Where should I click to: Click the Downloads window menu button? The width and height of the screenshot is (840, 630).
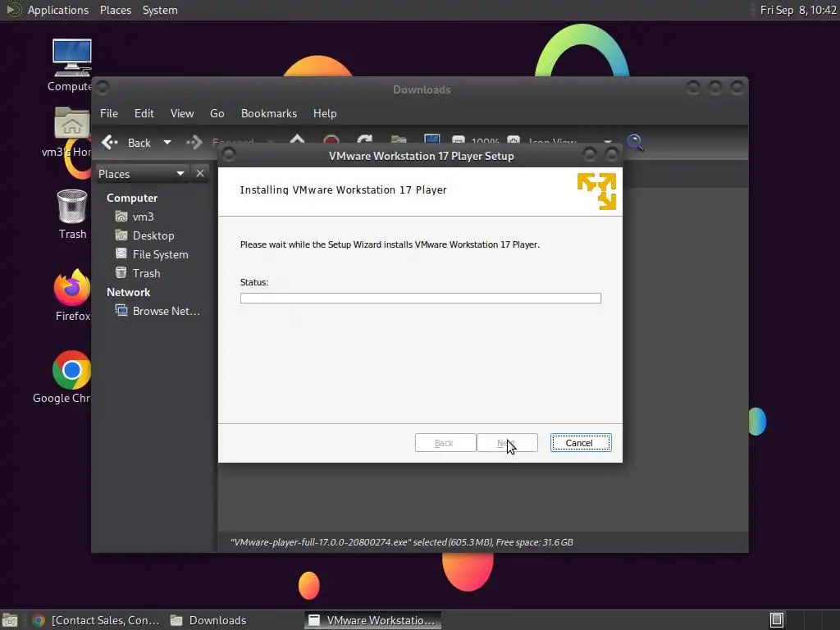103,87
